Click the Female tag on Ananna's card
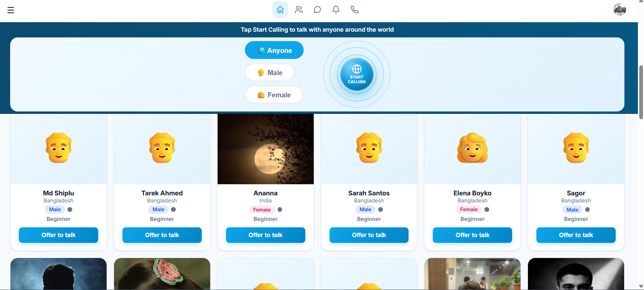The width and height of the screenshot is (644, 290). (x=262, y=210)
